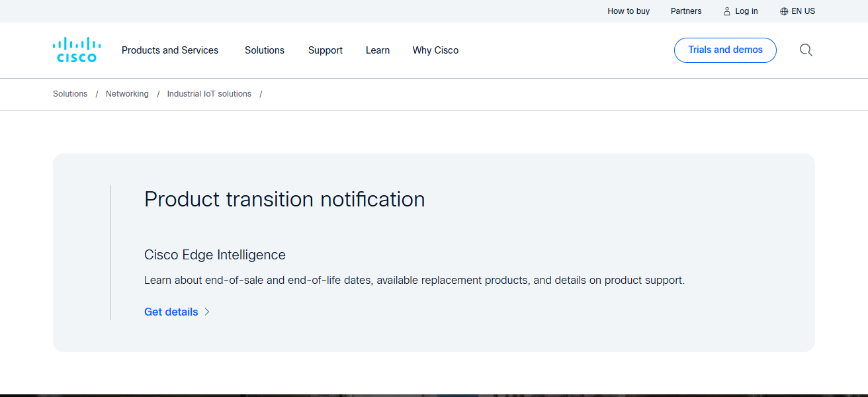Click Industrial IoT solutions breadcrumb
This screenshot has height=397, width=868.
tap(209, 94)
